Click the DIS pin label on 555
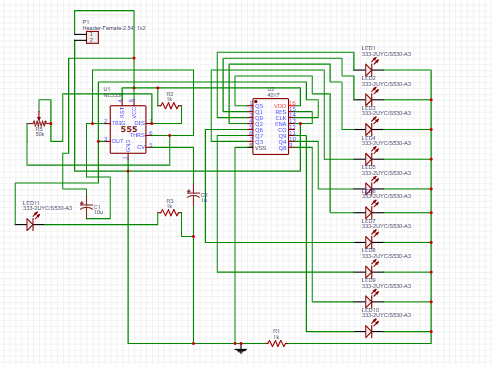492x365 pixels. [139, 123]
